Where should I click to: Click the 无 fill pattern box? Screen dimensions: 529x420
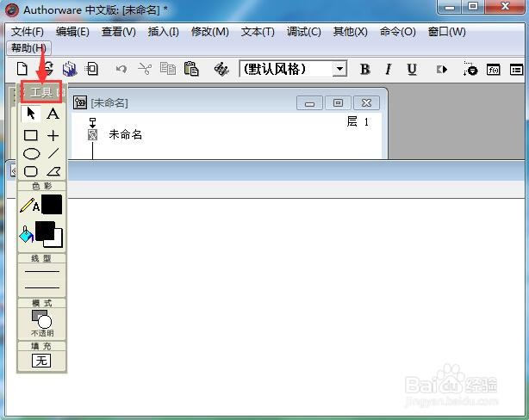tap(41, 361)
